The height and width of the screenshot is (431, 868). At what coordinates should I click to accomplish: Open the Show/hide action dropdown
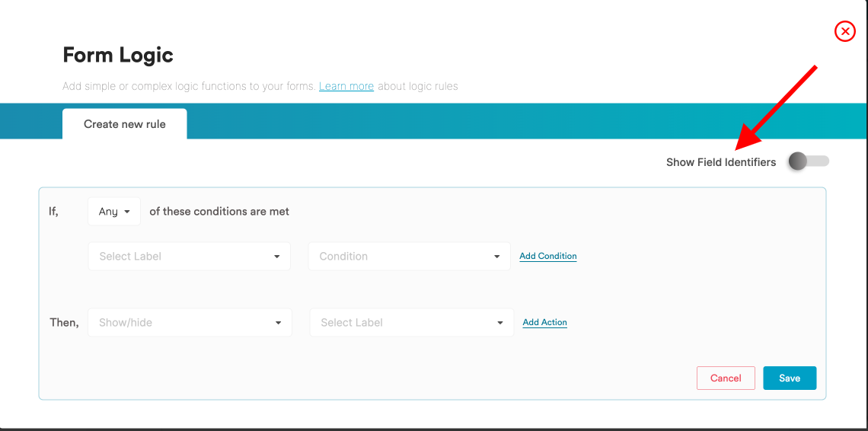coord(190,322)
